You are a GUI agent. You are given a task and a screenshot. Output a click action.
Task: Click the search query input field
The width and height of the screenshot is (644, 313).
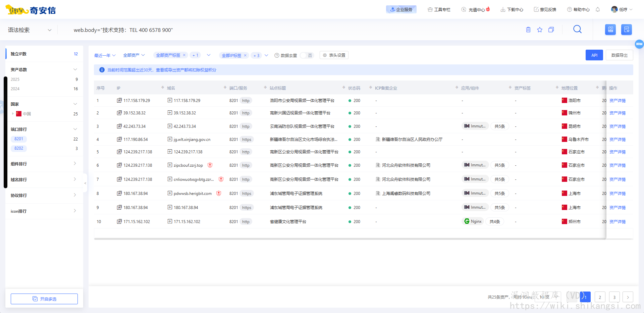click(x=295, y=30)
